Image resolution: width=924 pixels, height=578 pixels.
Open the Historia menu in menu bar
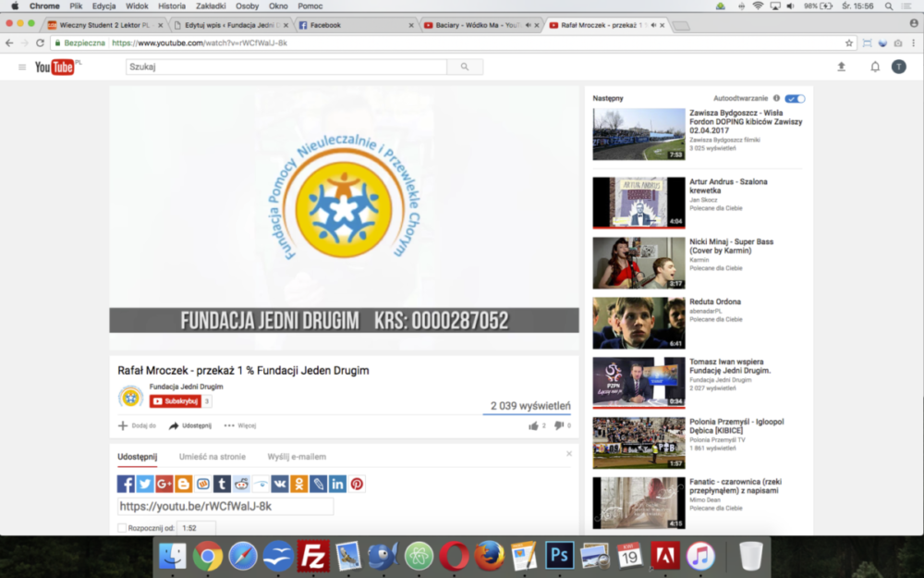point(172,6)
